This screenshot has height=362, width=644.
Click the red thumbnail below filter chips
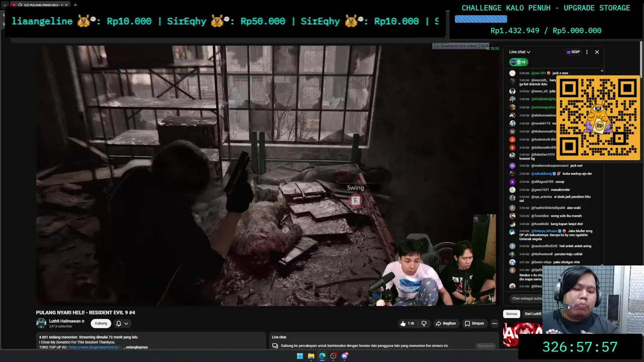(x=523, y=335)
